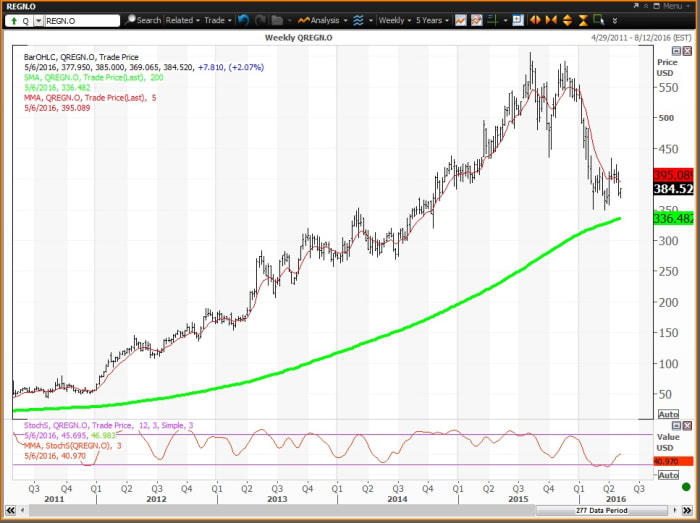Image resolution: width=700 pixels, height=523 pixels.
Task: Open the Related menu
Action: (x=182, y=20)
